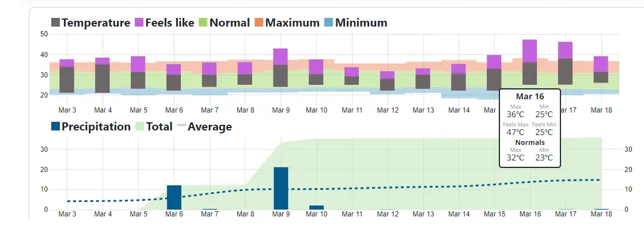The height and width of the screenshot is (228, 644).
Task: Select the Mar 5 temperature bar
Action: point(138,81)
